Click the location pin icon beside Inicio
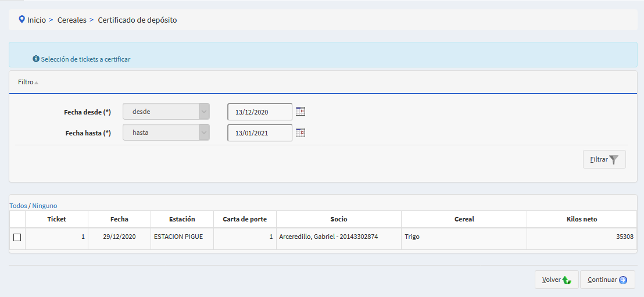Viewport: 644px width, 297px height. 22,19
